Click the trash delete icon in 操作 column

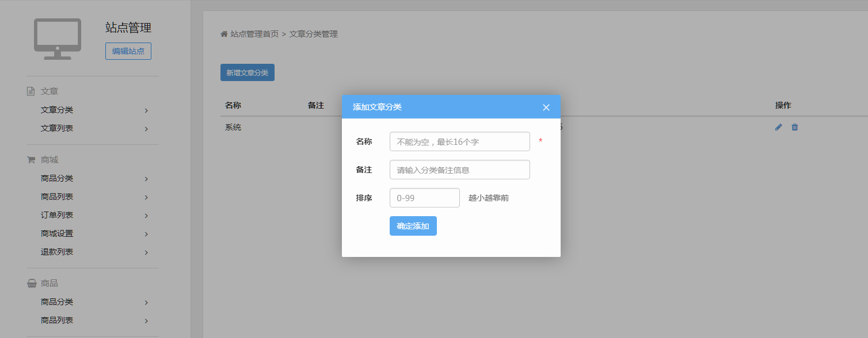point(795,127)
